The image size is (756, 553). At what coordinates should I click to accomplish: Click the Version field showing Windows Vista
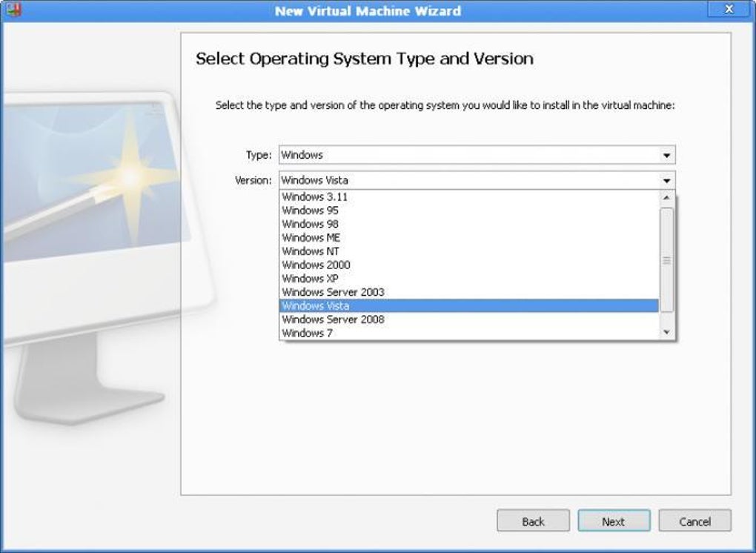click(477, 180)
